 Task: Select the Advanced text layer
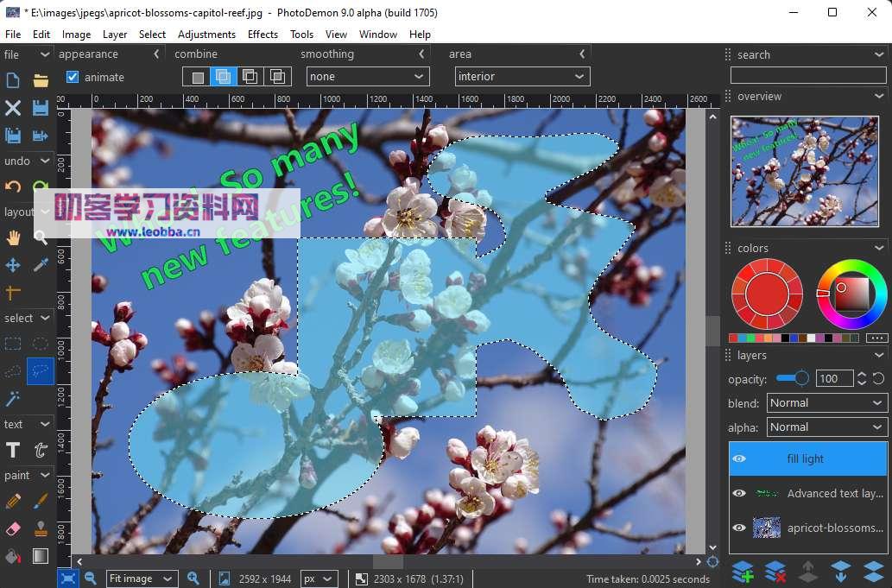tap(833, 493)
